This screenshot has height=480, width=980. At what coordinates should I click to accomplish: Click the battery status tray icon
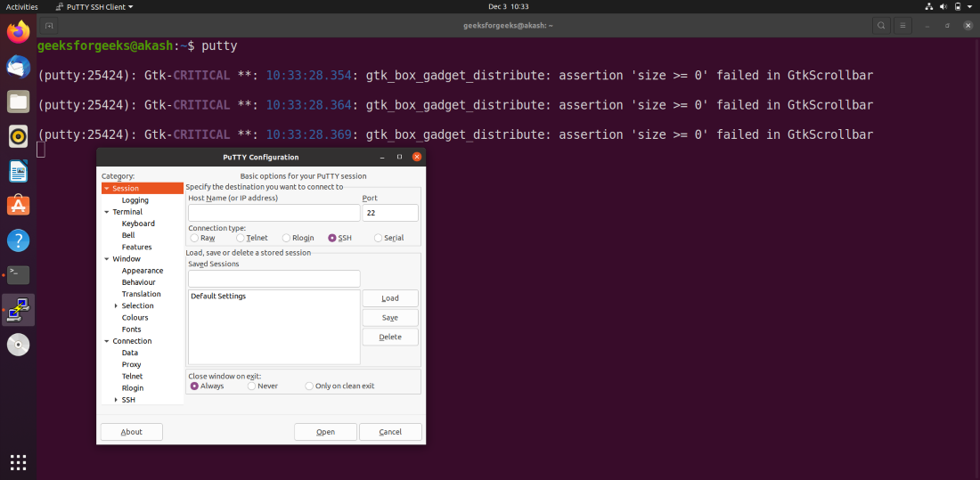pyautogui.click(x=958, y=7)
